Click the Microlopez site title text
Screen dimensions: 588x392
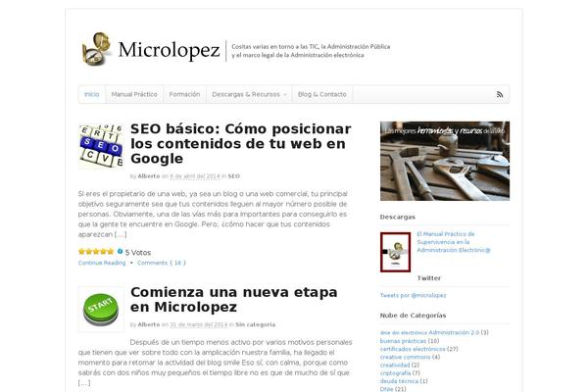click(x=170, y=50)
